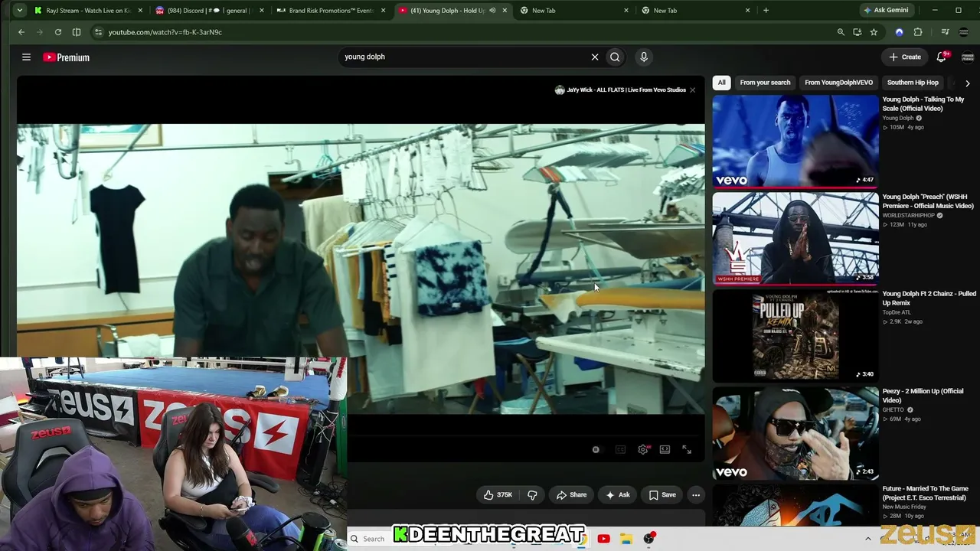Click the 'Preach' WSHH Premiere thumbnail
Viewport: 980px width, 551px height.
[795, 238]
